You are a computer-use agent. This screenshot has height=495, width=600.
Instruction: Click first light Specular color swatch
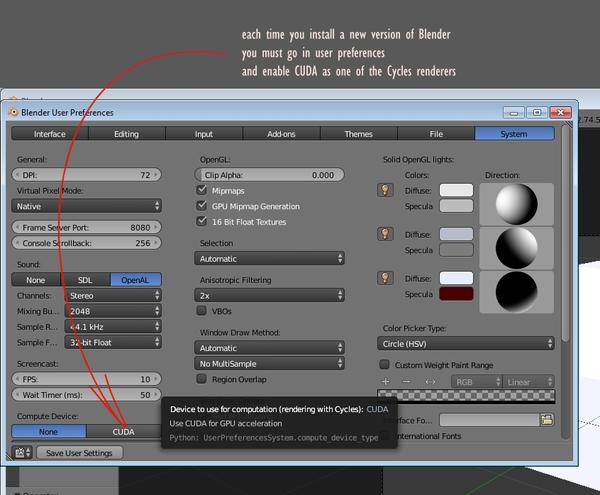(x=456, y=206)
